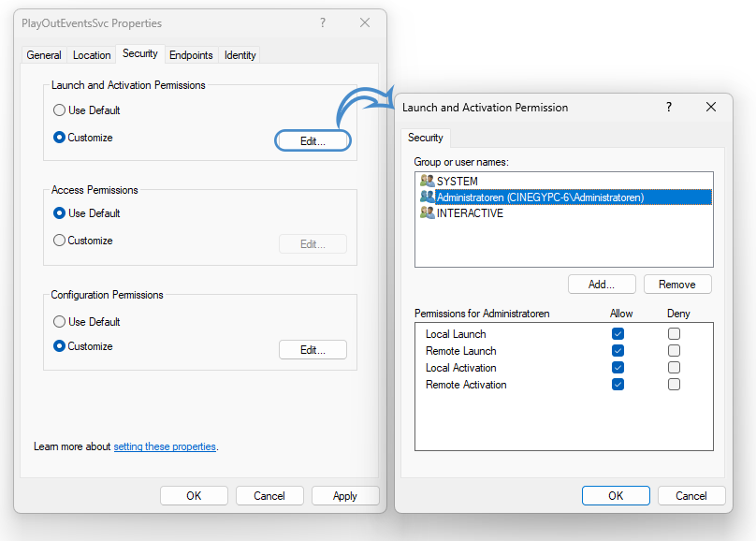
Task: Toggle Allow checkbox for Remote Activation
Action: [618, 385]
